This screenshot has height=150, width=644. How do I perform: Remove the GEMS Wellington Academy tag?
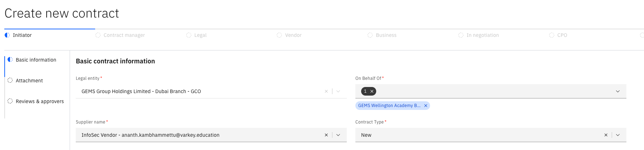click(426, 106)
